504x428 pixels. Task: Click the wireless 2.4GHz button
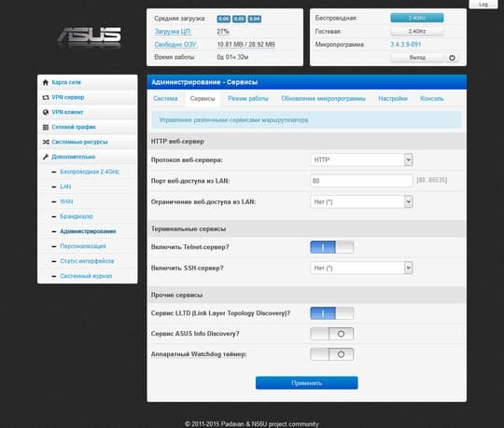coord(417,18)
